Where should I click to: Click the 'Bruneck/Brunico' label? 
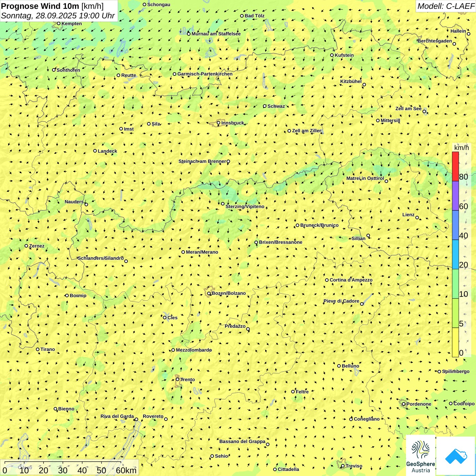(319, 225)
